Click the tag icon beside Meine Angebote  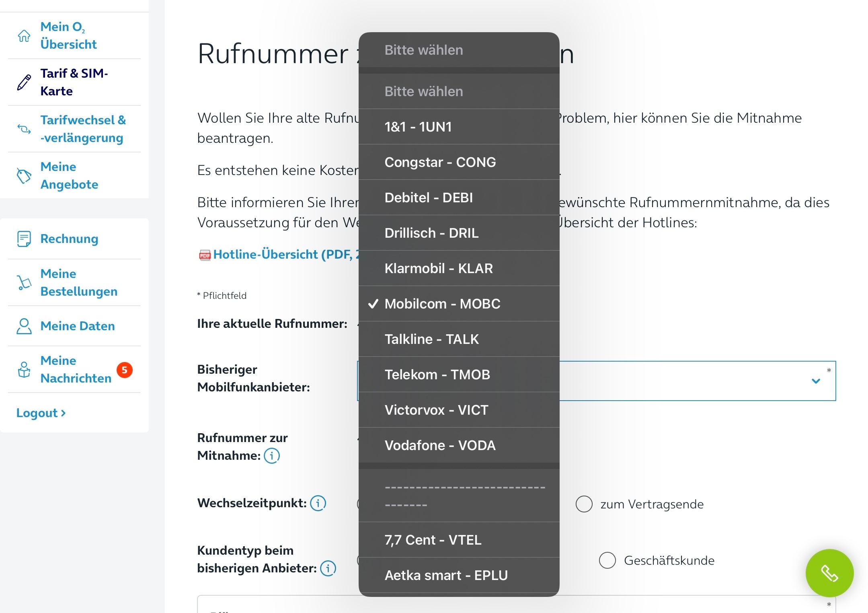coord(24,176)
